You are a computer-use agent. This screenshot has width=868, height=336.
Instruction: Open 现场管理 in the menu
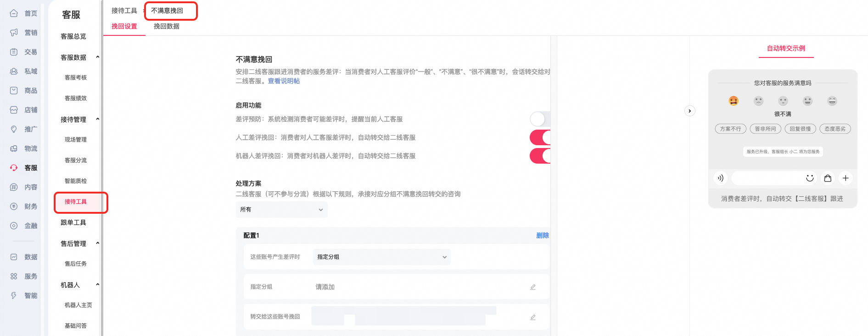point(76,140)
